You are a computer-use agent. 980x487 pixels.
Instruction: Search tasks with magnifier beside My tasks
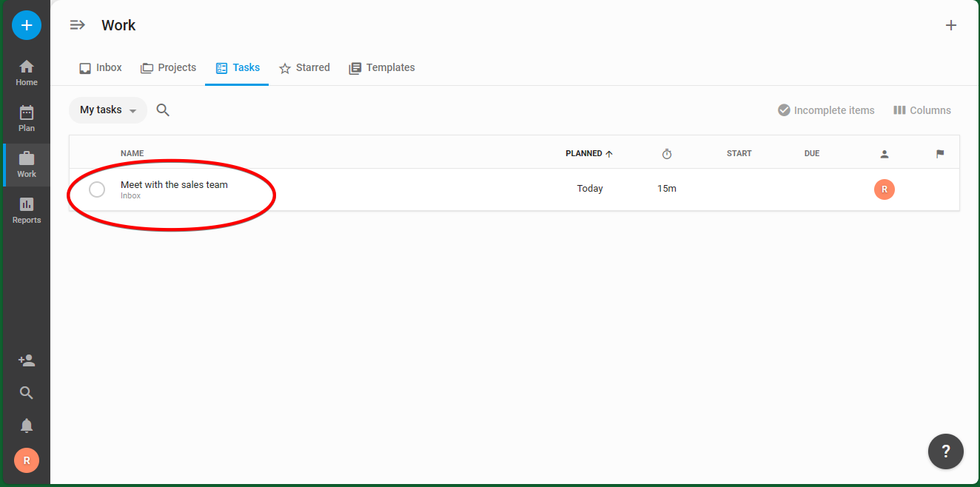(x=164, y=110)
